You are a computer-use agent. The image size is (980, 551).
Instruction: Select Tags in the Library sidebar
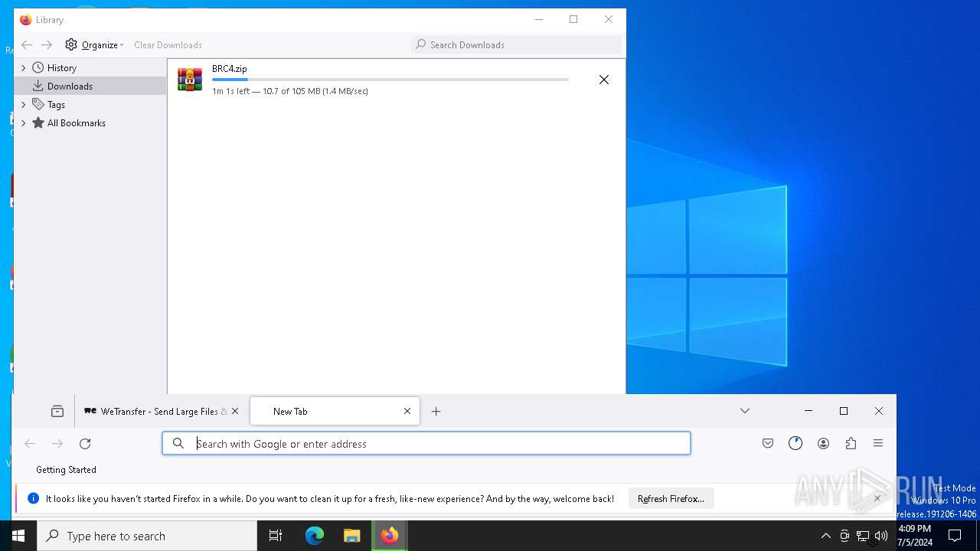[x=56, y=104]
